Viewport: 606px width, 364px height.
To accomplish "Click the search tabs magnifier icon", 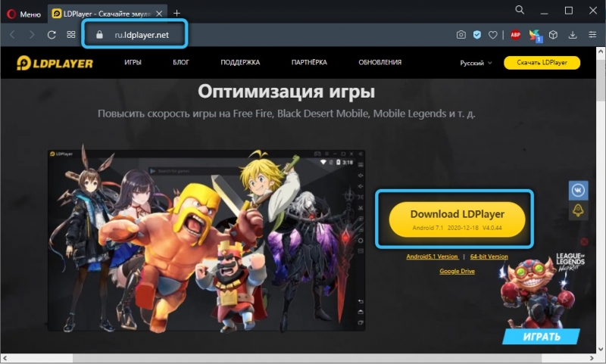I will tap(520, 10).
